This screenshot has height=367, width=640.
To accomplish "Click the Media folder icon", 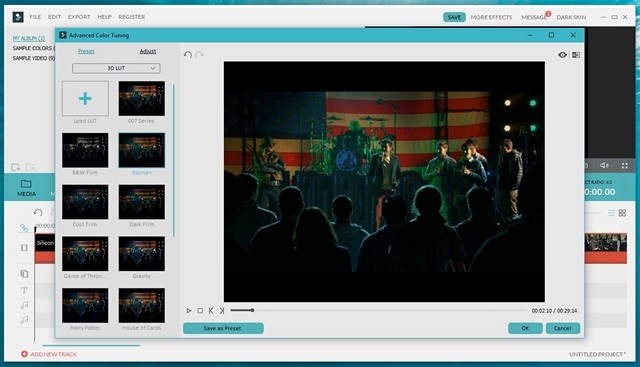I will [26, 184].
